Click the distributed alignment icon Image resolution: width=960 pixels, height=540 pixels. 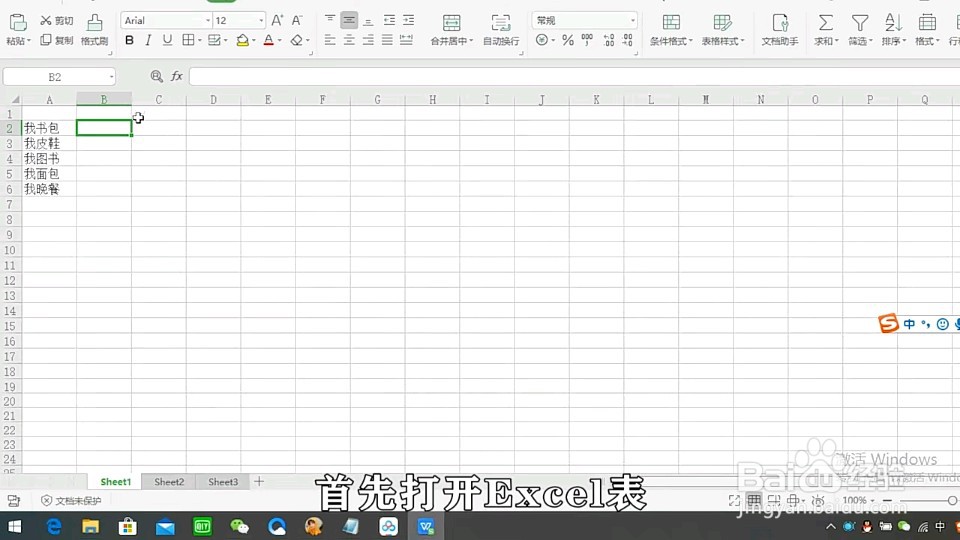pos(406,40)
